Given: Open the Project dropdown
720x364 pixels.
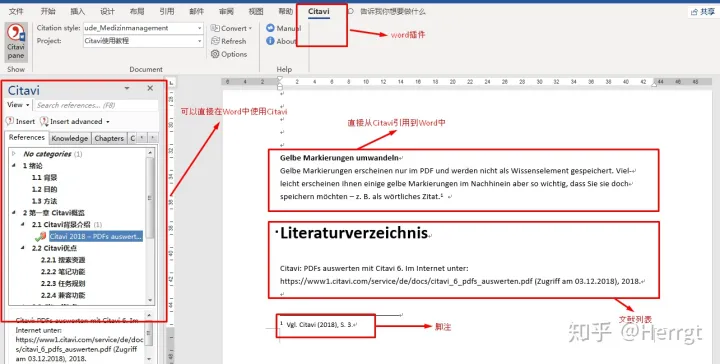Looking at the screenshot, I should point(200,41).
